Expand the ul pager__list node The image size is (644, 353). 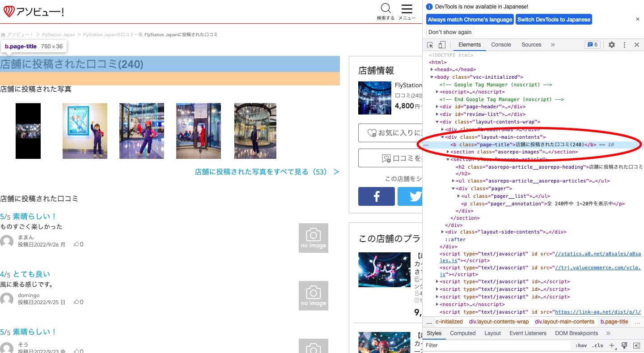(459, 196)
